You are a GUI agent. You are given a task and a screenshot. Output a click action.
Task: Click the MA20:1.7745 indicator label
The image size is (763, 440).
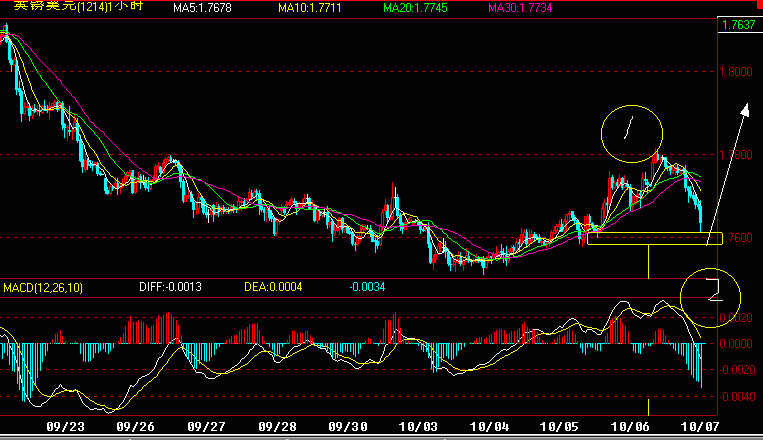point(415,8)
